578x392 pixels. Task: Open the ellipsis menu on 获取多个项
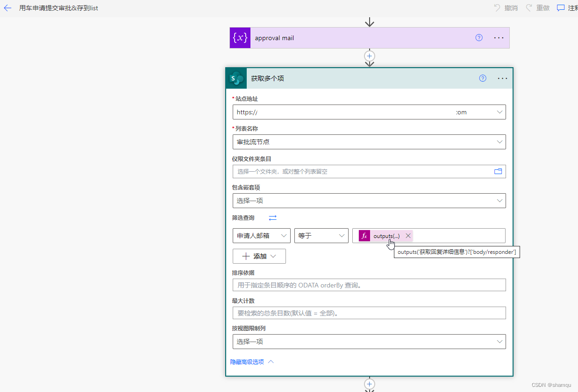tap(502, 78)
